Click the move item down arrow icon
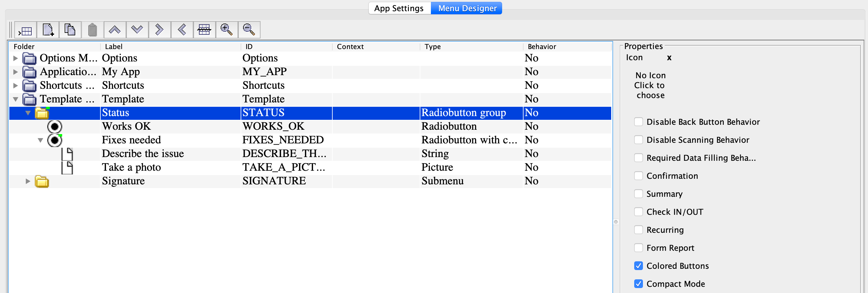 tap(137, 29)
